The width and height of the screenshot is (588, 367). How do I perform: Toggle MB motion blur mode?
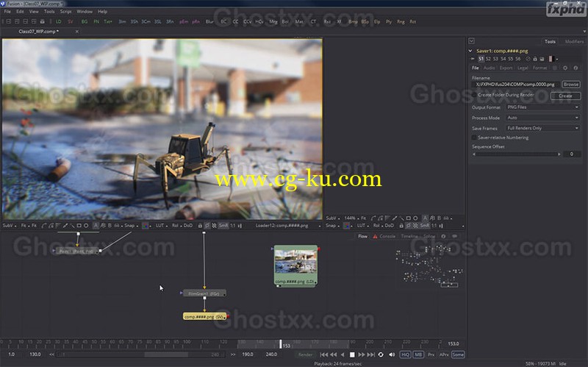point(418,354)
